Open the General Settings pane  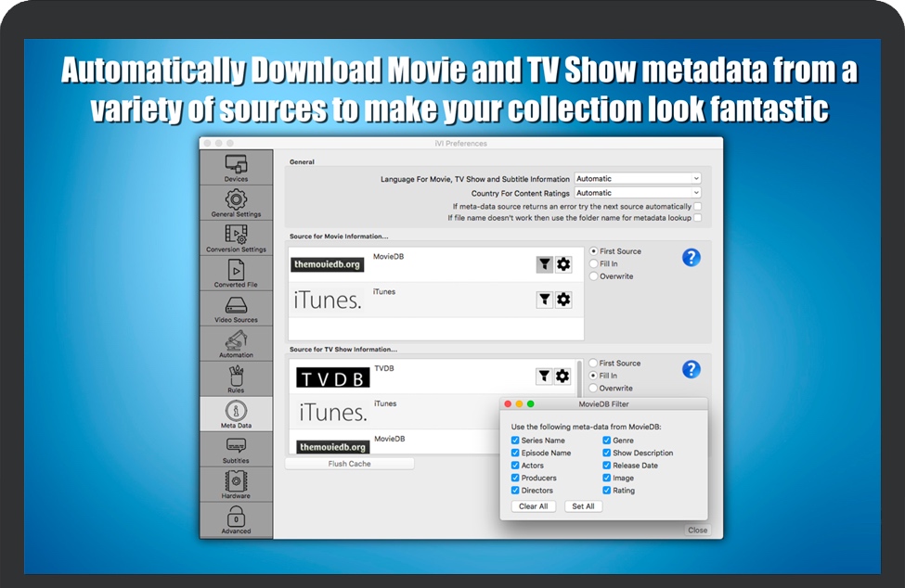click(236, 202)
